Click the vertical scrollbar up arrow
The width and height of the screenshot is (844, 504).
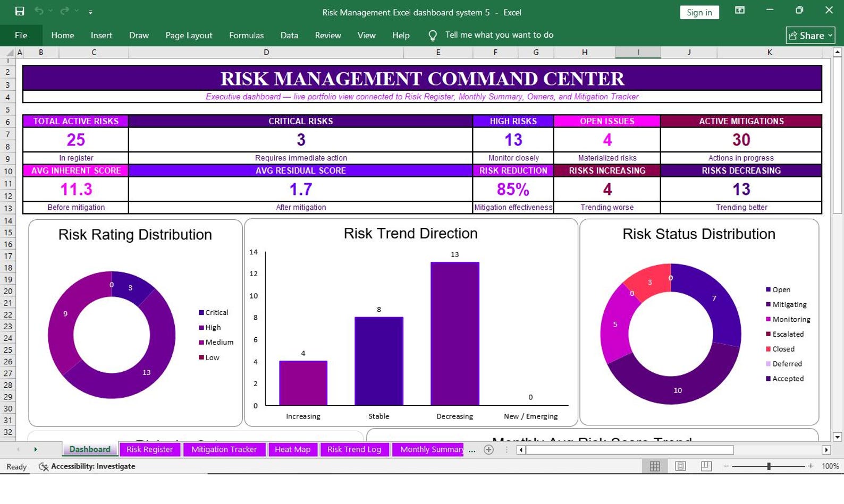[x=837, y=52]
